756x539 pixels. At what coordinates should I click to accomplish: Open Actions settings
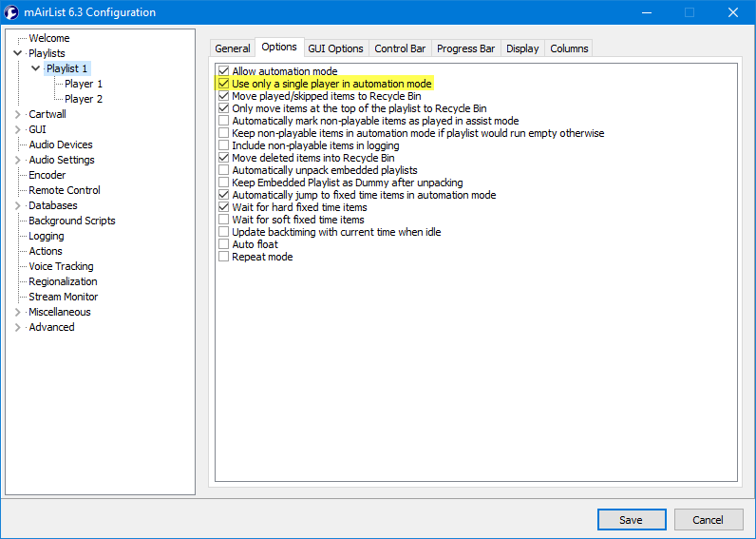pos(46,251)
